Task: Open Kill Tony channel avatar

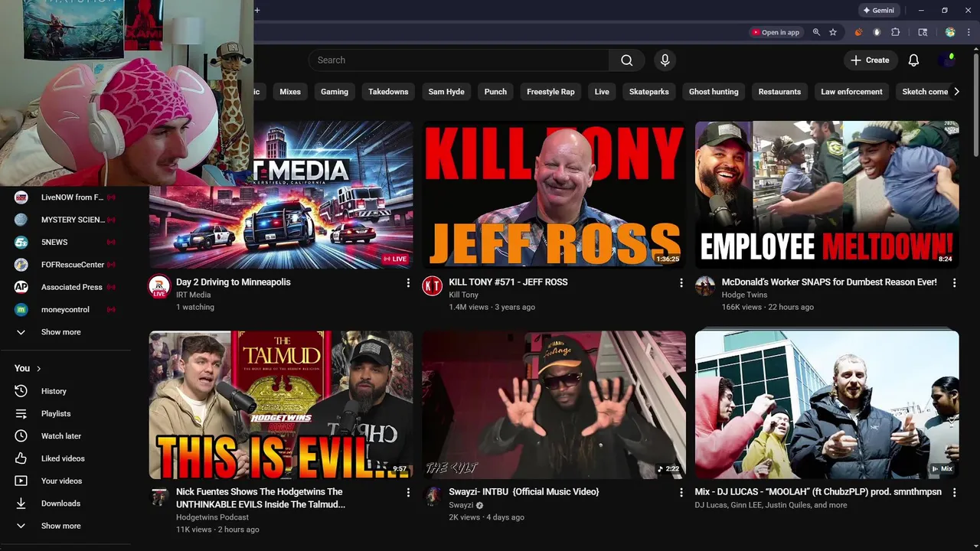Action: coord(433,286)
